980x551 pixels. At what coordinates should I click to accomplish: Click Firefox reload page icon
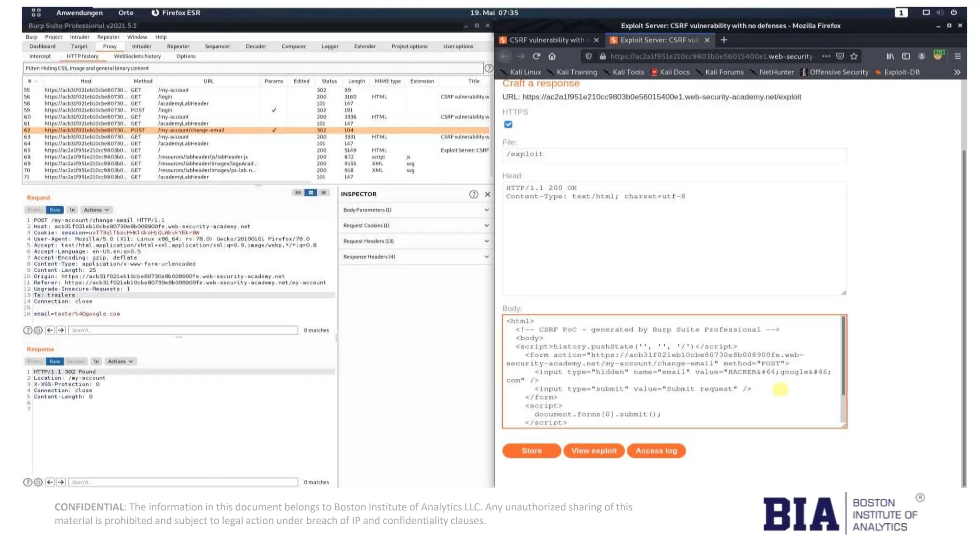(536, 56)
